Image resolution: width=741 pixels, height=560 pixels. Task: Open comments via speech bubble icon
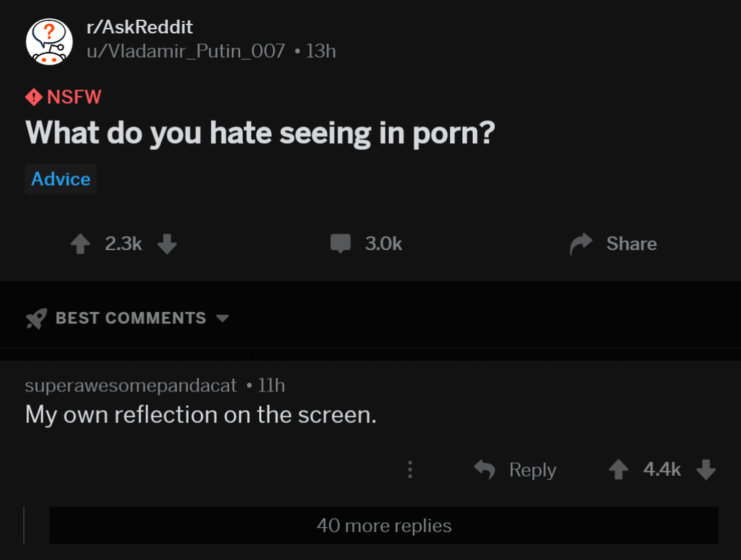pyautogui.click(x=340, y=243)
